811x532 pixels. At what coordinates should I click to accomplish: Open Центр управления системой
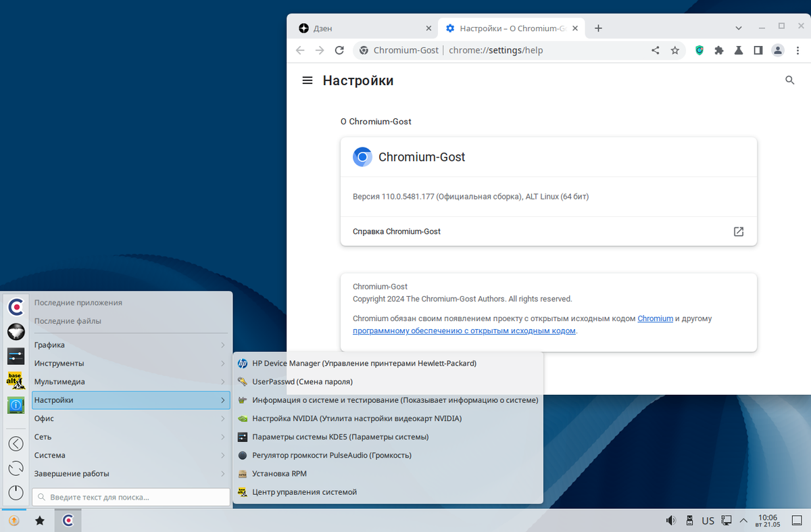point(388,492)
